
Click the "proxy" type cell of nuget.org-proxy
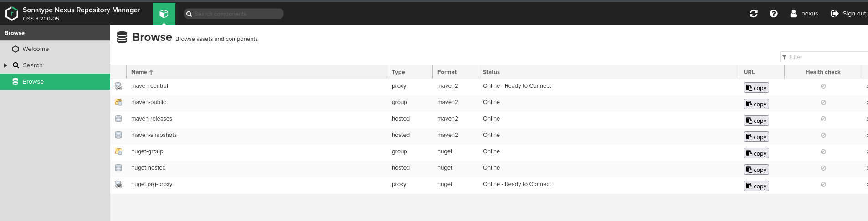click(399, 184)
